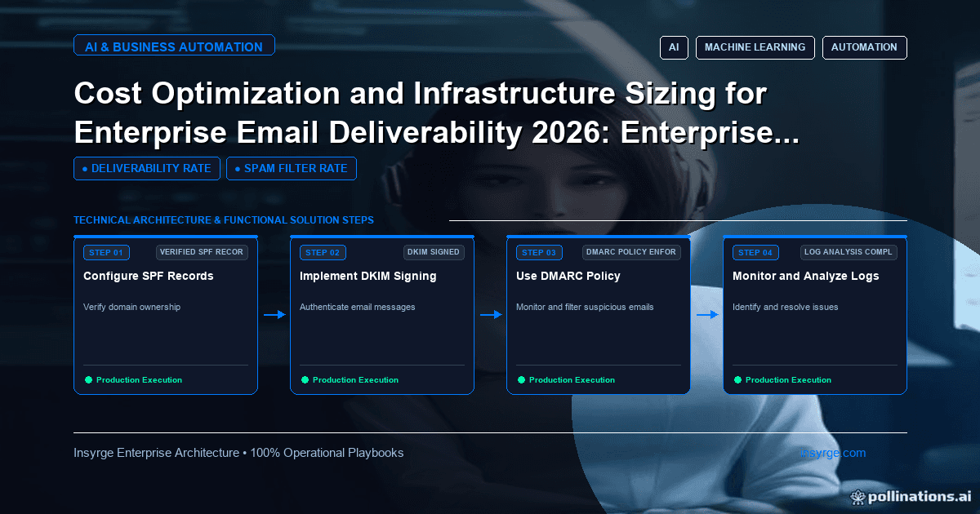Click Production Execution in SPF card
980x514 pixels.
pyautogui.click(x=139, y=380)
